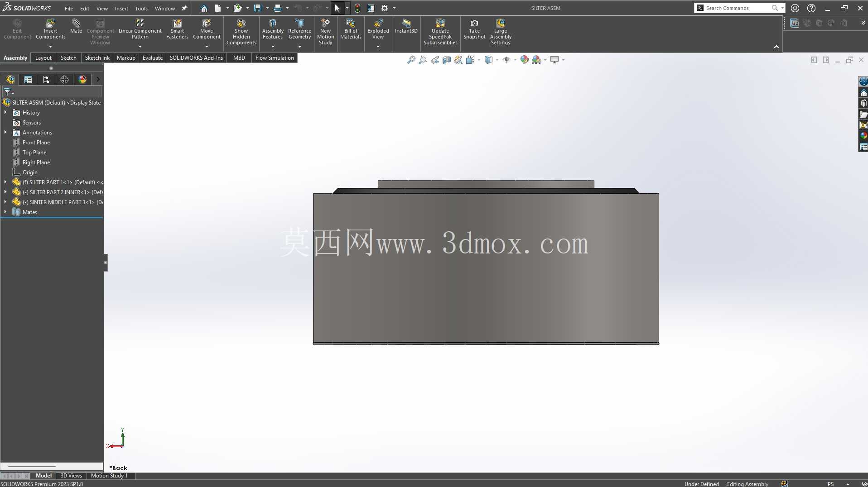The width and height of the screenshot is (868, 487).
Task: Open View Orientation dropdown arrow
Action: tap(479, 60)
